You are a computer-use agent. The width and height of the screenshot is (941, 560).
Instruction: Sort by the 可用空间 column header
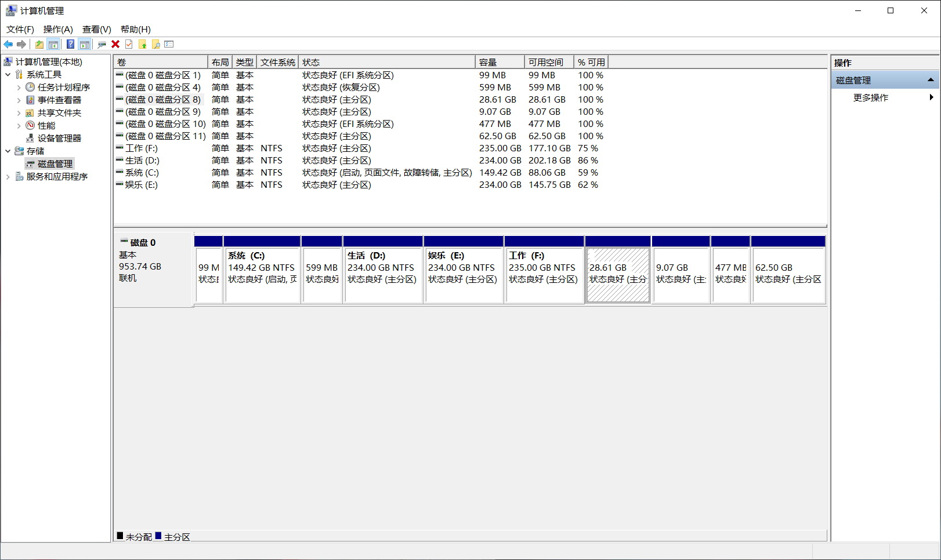point(549,62)
